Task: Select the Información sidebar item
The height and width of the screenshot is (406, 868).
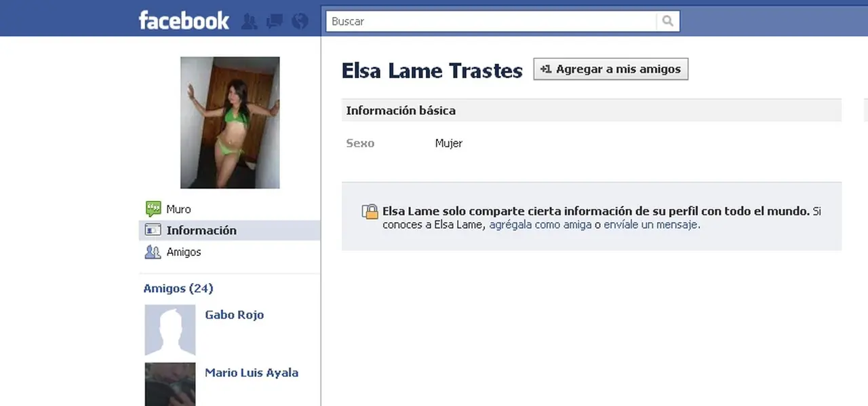Action: 201,230
